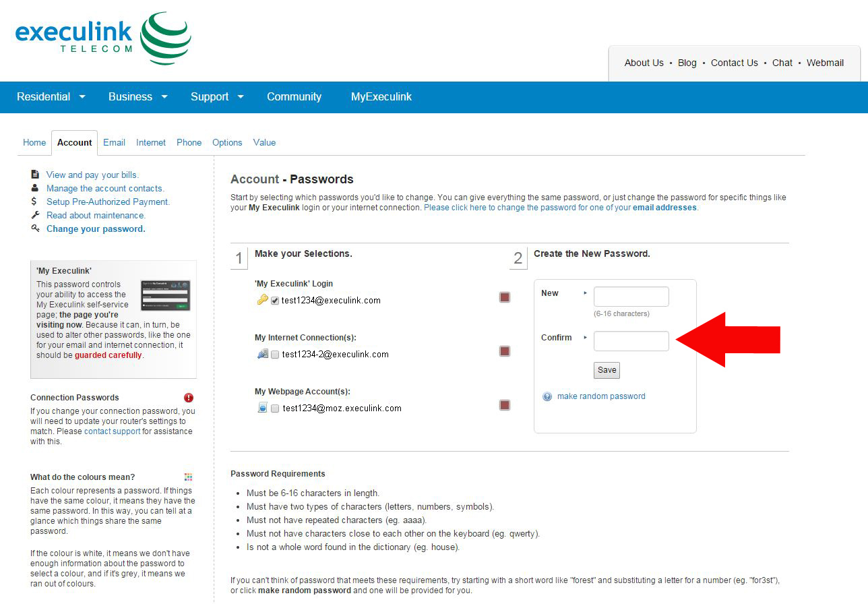Click the About Us link

click(644, 63)
